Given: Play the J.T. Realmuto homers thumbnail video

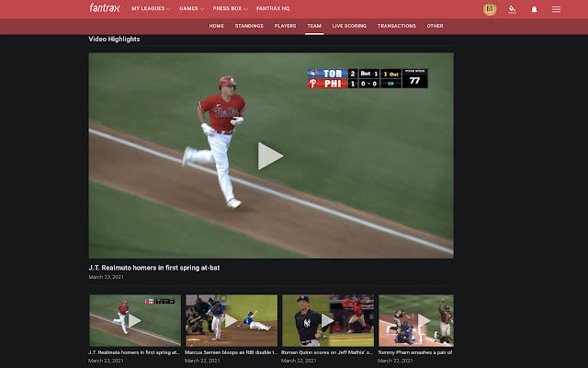Looking at the screenshot, I should 135,320.
